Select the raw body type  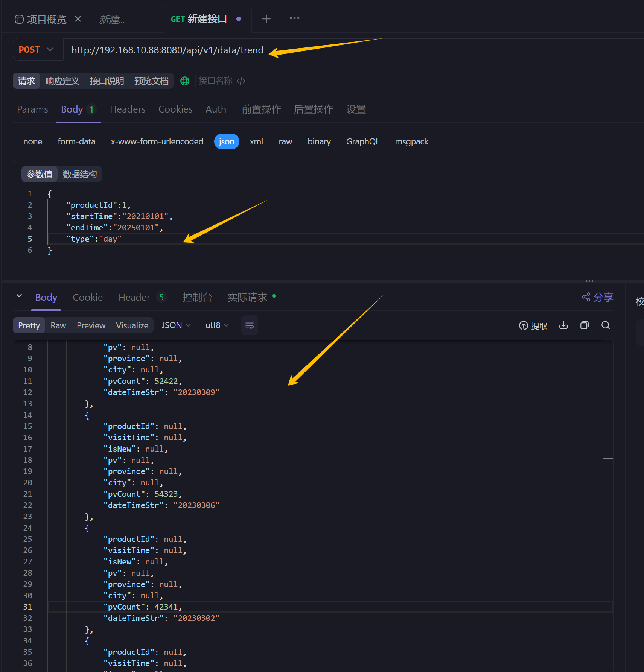click(x=285, y=141)
